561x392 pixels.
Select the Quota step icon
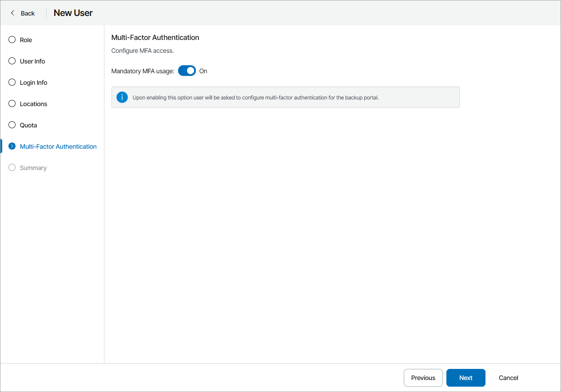point(12,125)
